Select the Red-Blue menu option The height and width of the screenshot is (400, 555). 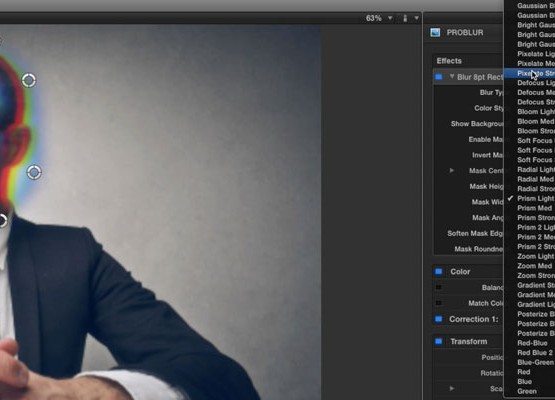click(532, 343)
